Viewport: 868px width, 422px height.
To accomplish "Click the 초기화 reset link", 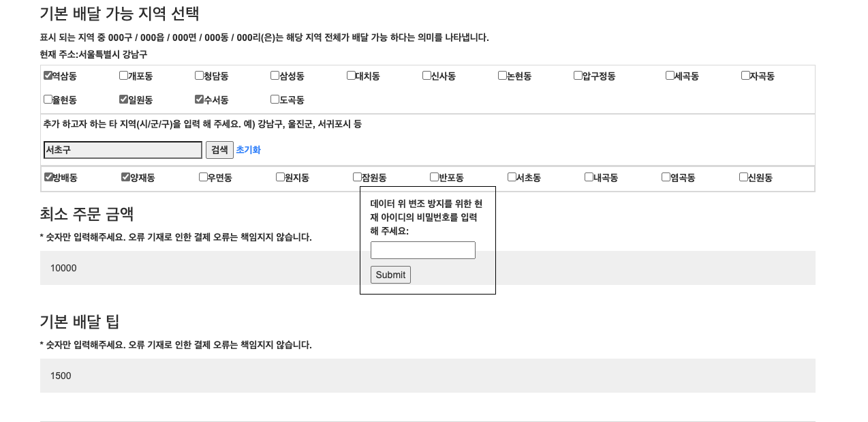I will click(248, 150).
